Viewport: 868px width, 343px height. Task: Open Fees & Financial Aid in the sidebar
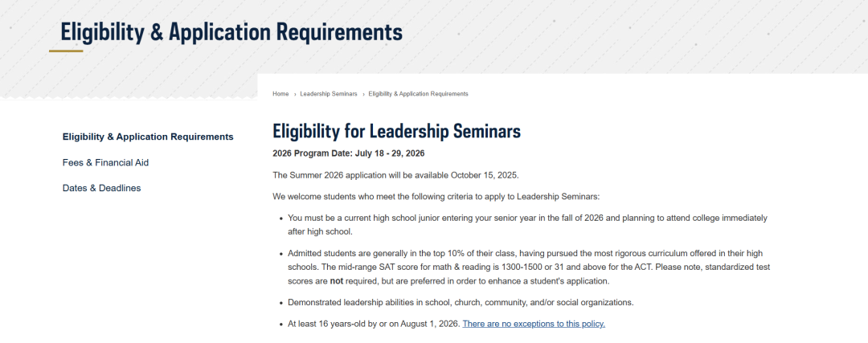pyautogui.click(x=105, y=162)
